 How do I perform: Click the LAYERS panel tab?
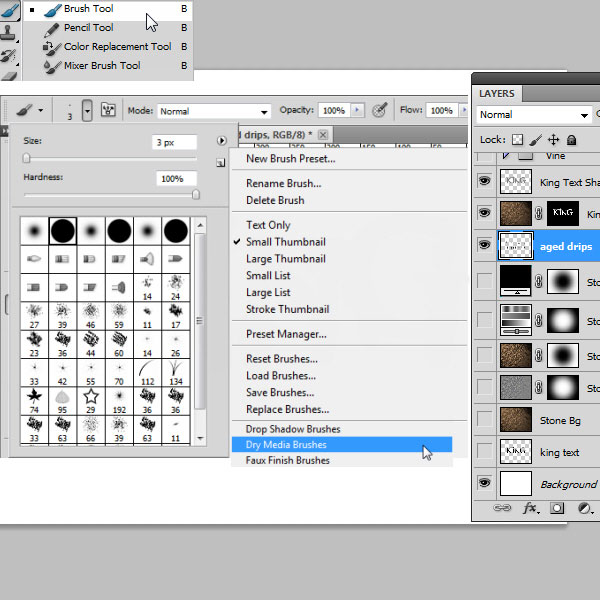coord(497,94)
